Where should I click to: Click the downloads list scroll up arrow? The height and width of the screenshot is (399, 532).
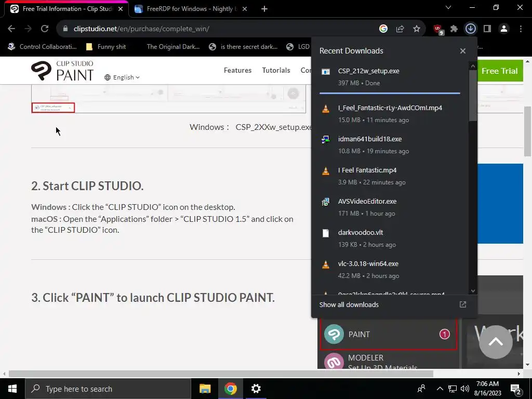(473, 66)
